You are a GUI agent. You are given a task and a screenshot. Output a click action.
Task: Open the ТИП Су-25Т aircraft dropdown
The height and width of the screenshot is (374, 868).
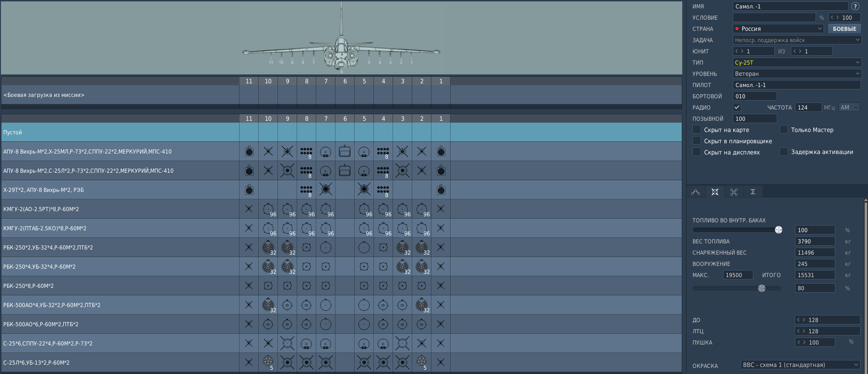pos(797,62)
